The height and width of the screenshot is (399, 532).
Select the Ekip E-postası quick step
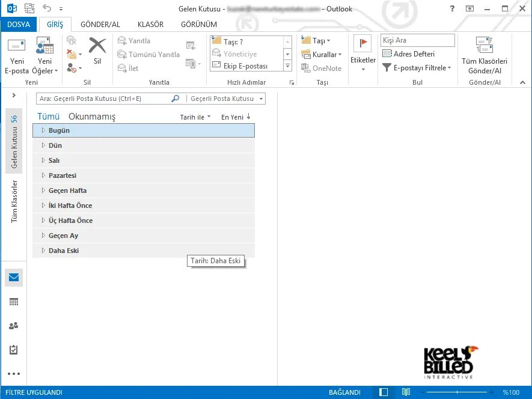[x=246, y=65]
